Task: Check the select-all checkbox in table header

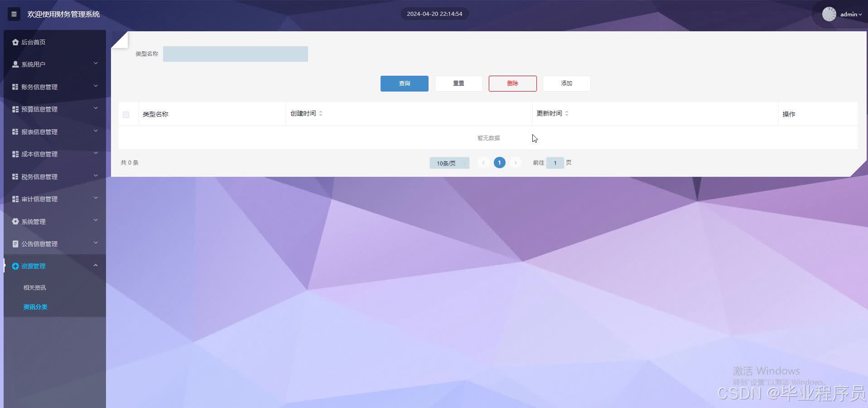Action: coord(126,114)
